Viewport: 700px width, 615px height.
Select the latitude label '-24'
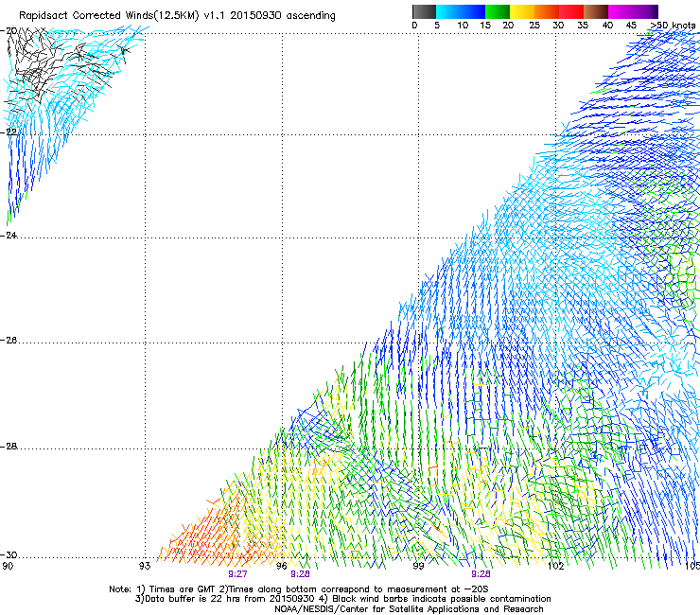pos(9,236)
